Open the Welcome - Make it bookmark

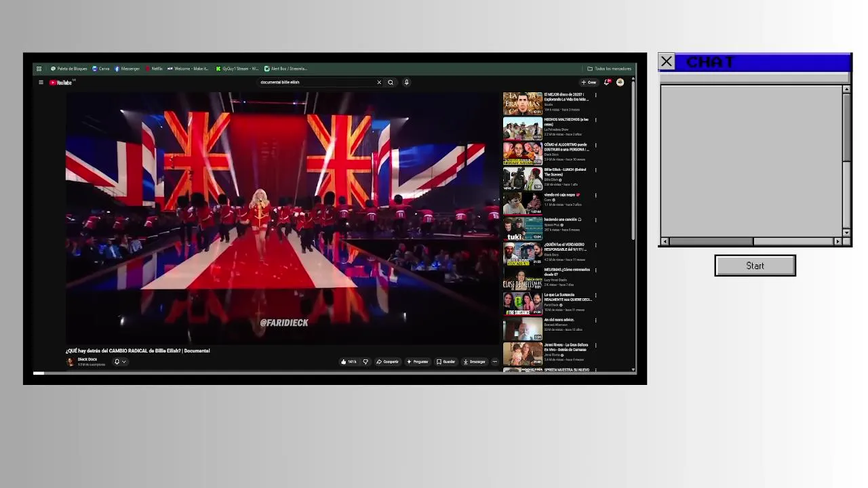point(189,68)
